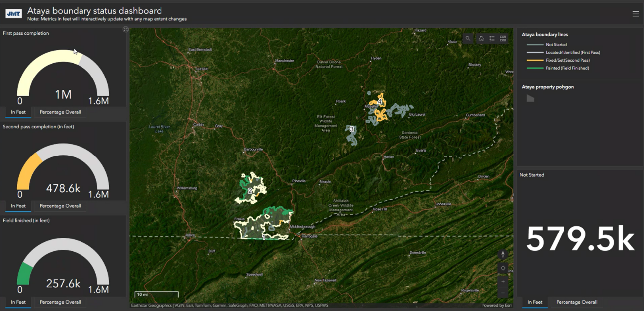644x311 pixels.
Task: Click the Field finished gauge
Action: pos(63,261)
